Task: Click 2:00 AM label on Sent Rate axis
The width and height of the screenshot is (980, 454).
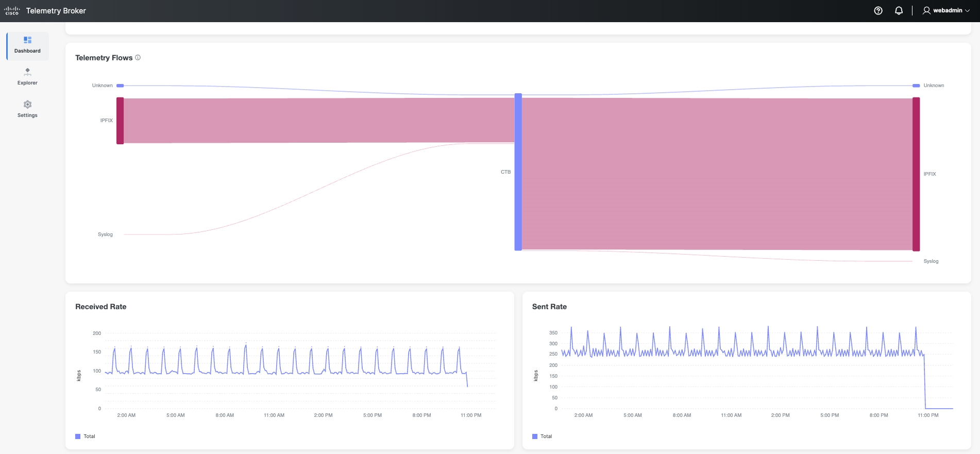Action: (583, 415)
